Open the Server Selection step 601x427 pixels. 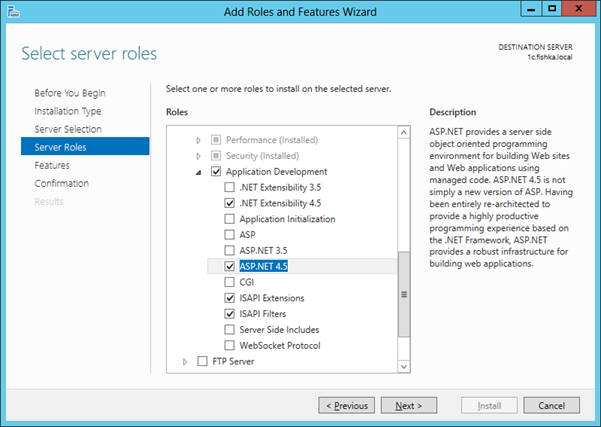coord(68,129)
